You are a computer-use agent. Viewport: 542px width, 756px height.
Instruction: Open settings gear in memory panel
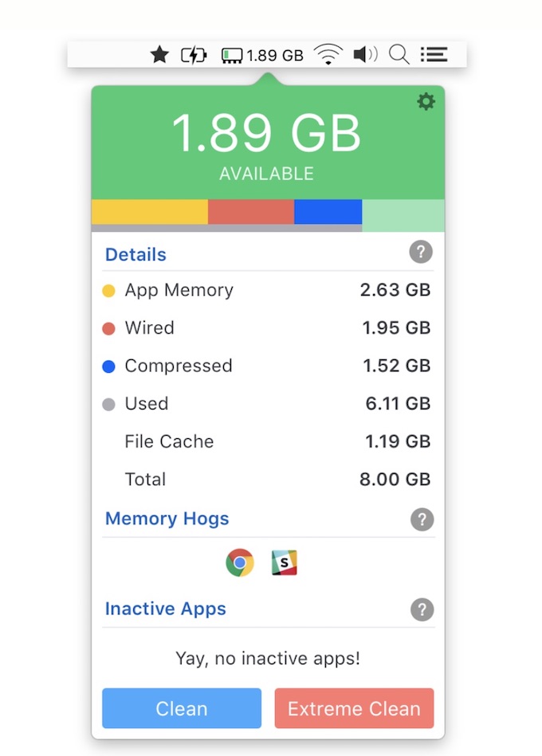tap(426, 101)
